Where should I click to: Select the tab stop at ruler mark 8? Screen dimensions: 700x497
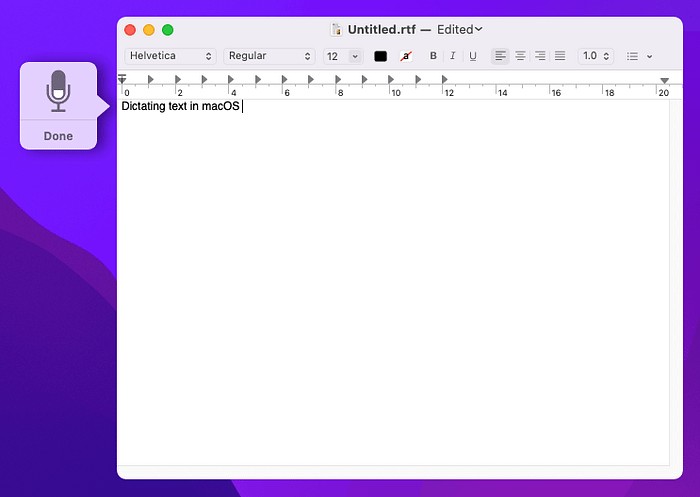pos(338,79)
